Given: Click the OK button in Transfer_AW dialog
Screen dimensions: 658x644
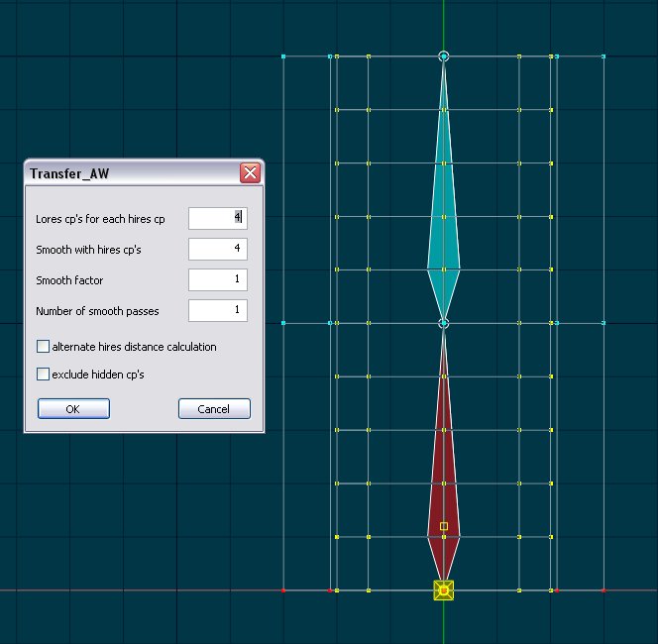Looking at the screenshot, I should coord(73,408).
